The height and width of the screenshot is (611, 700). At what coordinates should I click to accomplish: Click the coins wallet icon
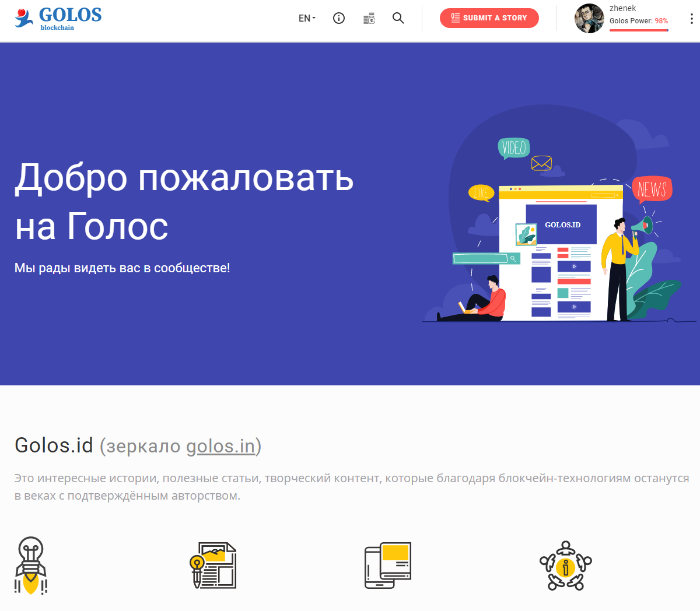[369, 18]
